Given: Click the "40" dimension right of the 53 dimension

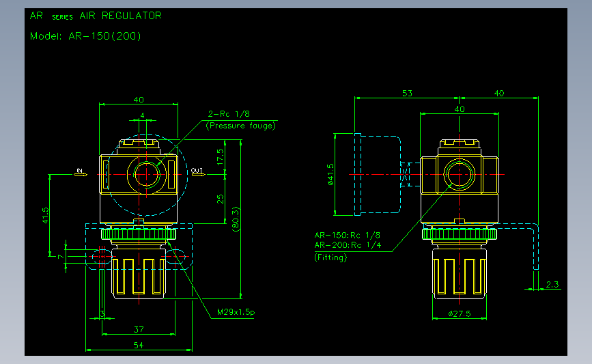Looking at the screenshot, I should pos(499,94).
